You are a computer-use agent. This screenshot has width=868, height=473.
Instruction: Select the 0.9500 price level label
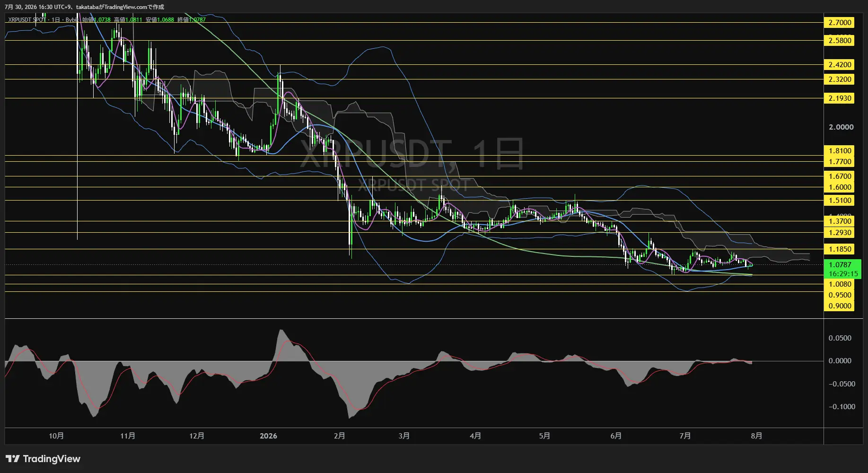point(840,295)
